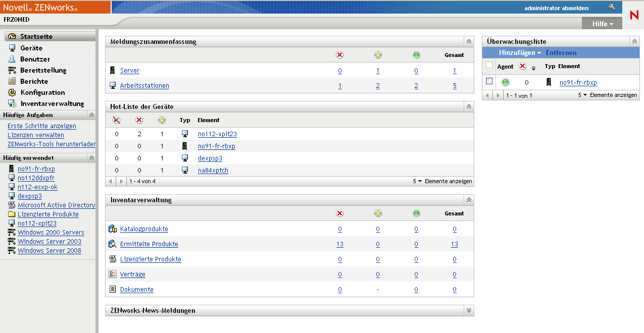Open the Hinzufügen dropdown

[520, 53]
